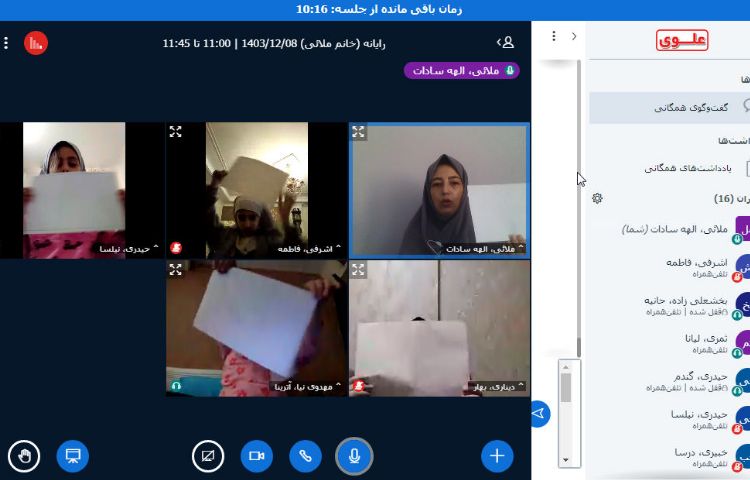The height and width of the screenshot is (480, 750).
Task: Toggle the user list panel icon
Action: pyautogui.click(x=506, y=43)
